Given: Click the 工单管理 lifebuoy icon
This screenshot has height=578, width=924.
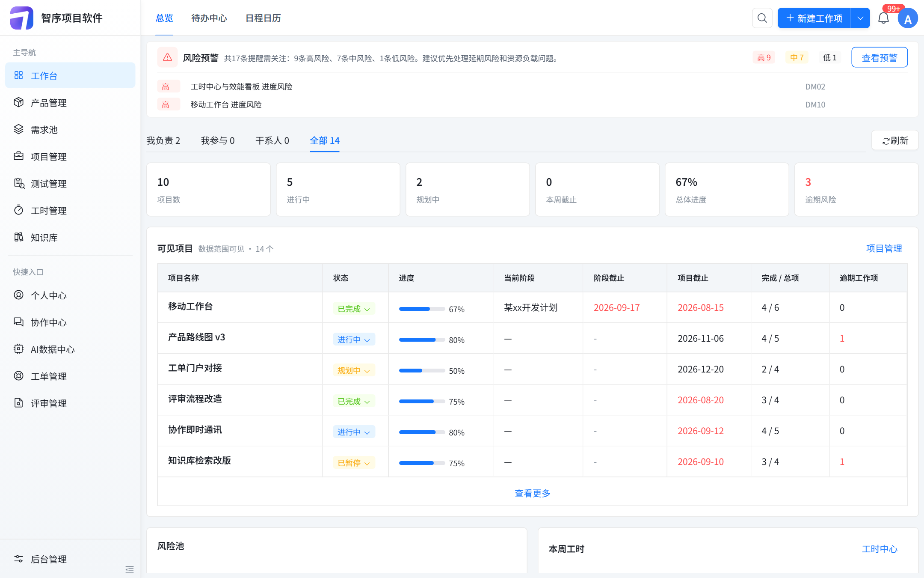Looking at the screenshot, I should coord(18,376).
